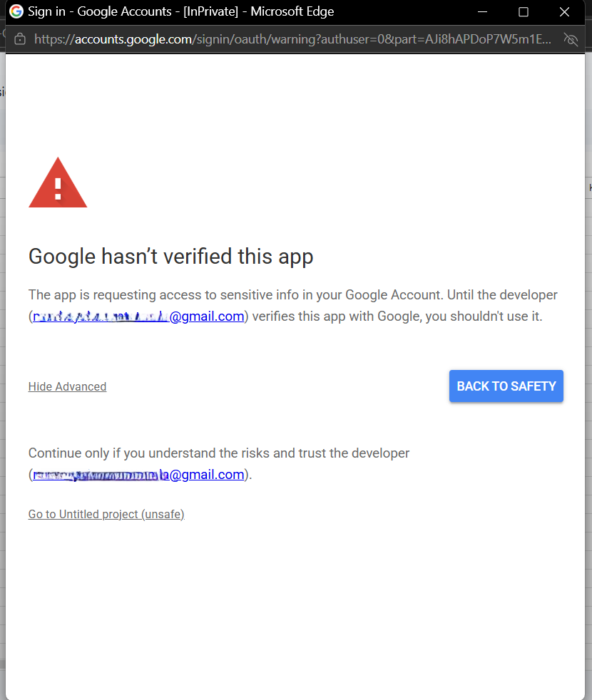Close the Google sign-in popup window
The width and height of the screenshot is (592, 700).
click(x=564, y=12)
